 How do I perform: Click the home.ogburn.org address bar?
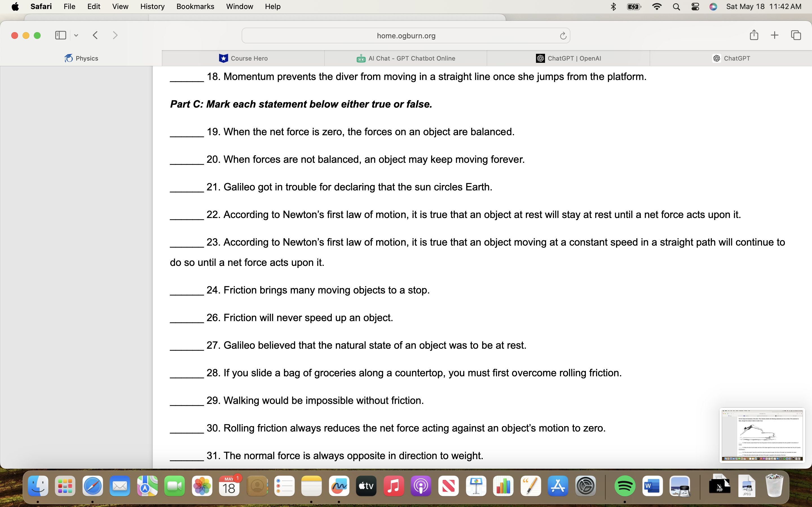pos(405,35)
